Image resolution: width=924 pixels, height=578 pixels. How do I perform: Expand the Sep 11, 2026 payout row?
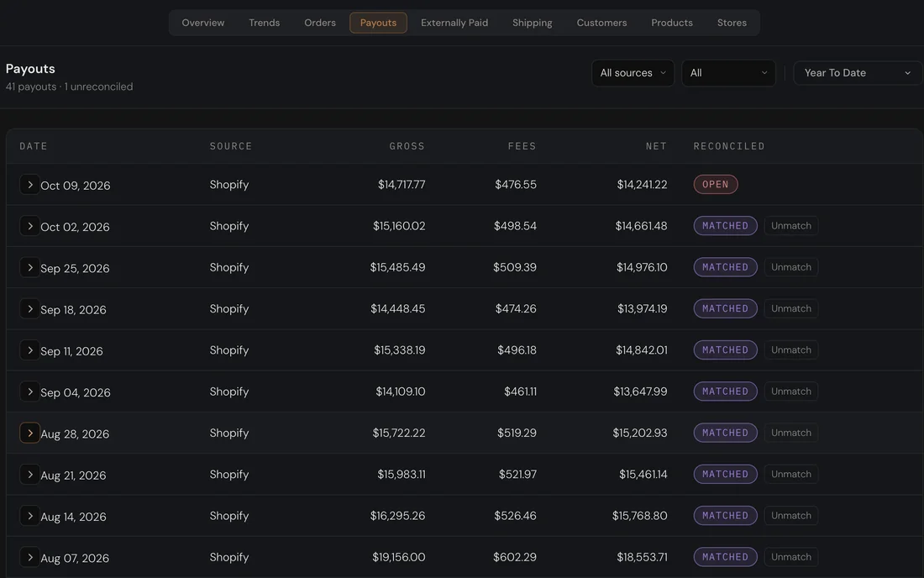pos(29,350)
